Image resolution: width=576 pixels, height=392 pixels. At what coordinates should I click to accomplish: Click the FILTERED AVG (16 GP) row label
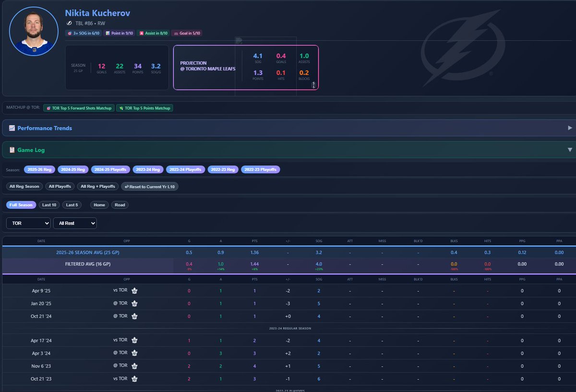click(x=88, y=264)
